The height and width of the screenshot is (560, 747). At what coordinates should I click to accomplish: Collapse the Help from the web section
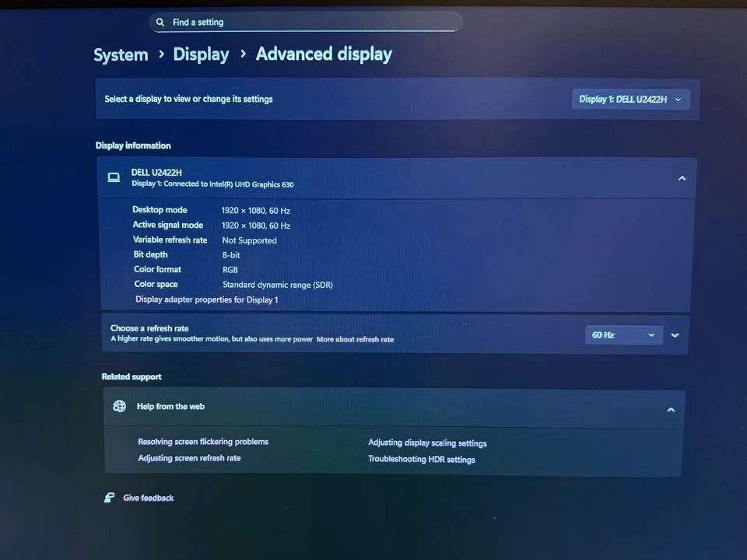tap(671, 410)
